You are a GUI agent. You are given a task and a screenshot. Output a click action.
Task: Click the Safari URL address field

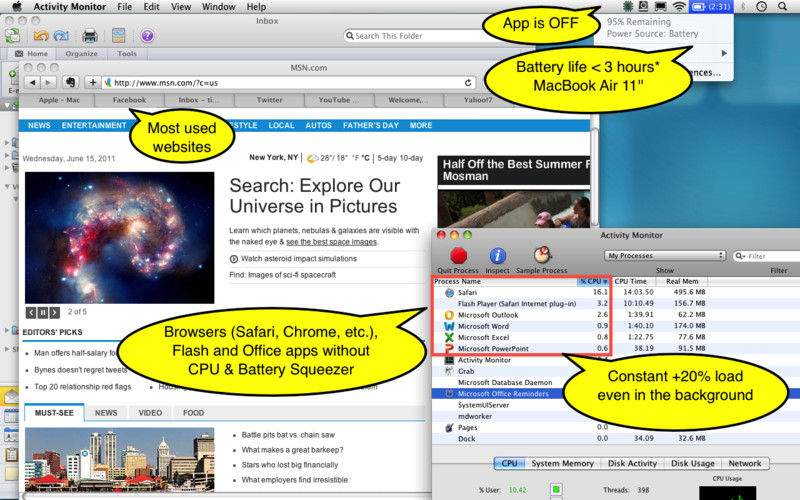tap(289, 83)
